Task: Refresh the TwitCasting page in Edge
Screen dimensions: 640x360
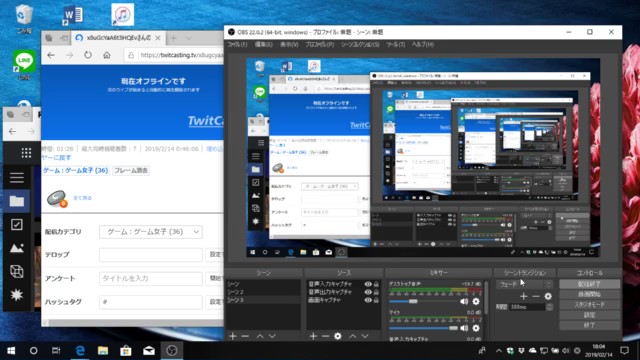Action: (x=88, y=55)
